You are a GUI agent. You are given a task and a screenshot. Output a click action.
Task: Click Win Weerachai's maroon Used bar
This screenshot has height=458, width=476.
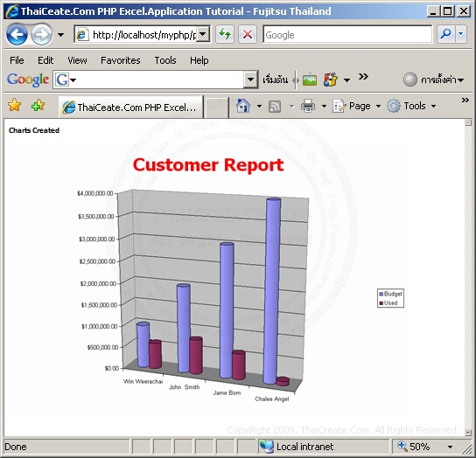pos(155,354)
